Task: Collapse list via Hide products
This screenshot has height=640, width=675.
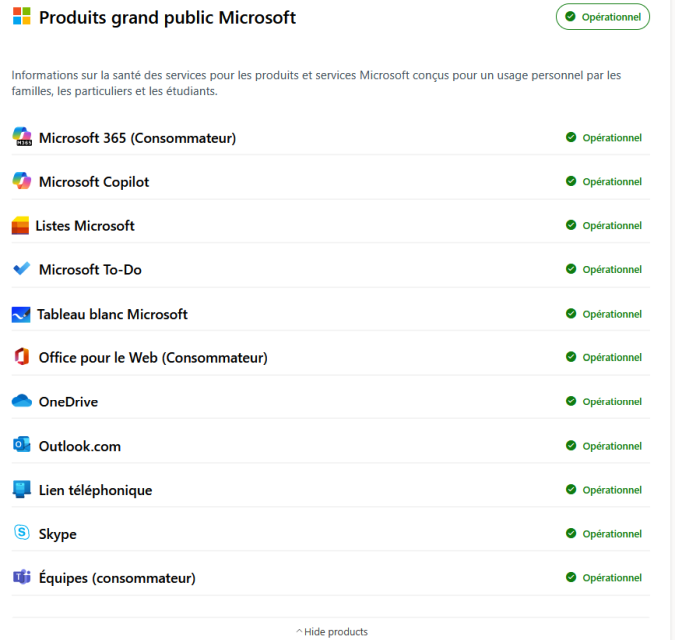Action: point(332,632)
